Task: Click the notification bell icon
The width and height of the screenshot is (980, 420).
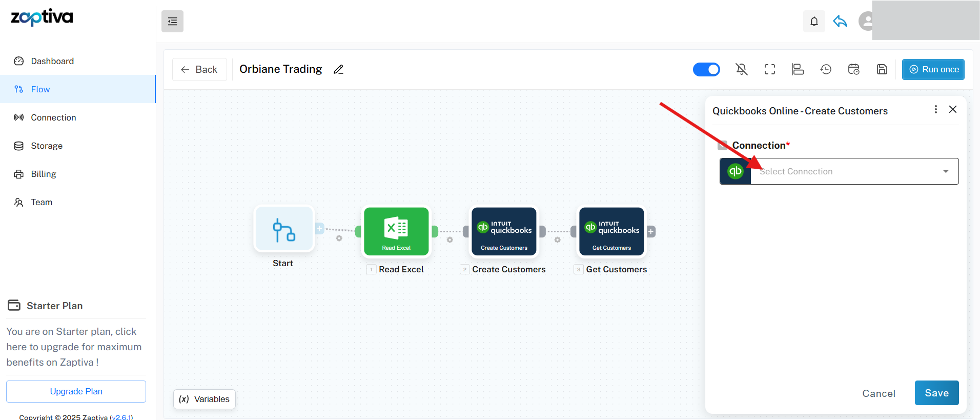Action: click(814, 22)
